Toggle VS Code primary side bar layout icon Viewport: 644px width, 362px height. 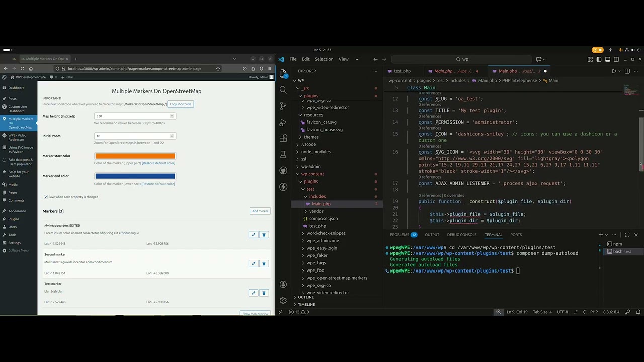point(599,59)
